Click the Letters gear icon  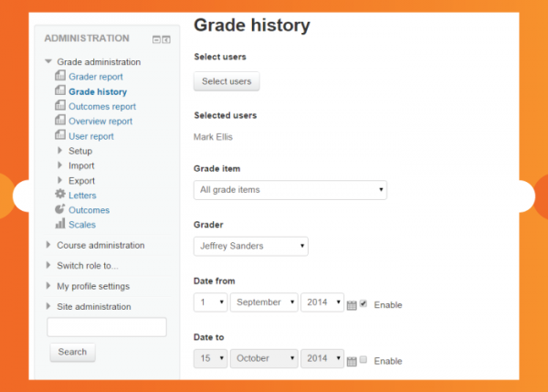click(60, 195)
